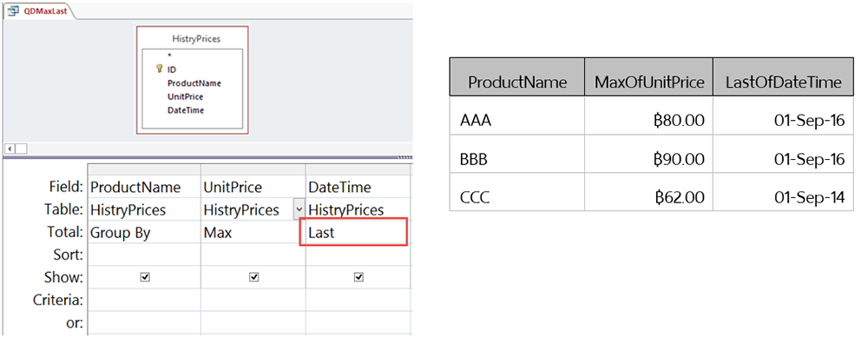Toggle Show checkbox under UnitPrice column
868x338 pixels.
pyautogui.click(x=253, y=277)
